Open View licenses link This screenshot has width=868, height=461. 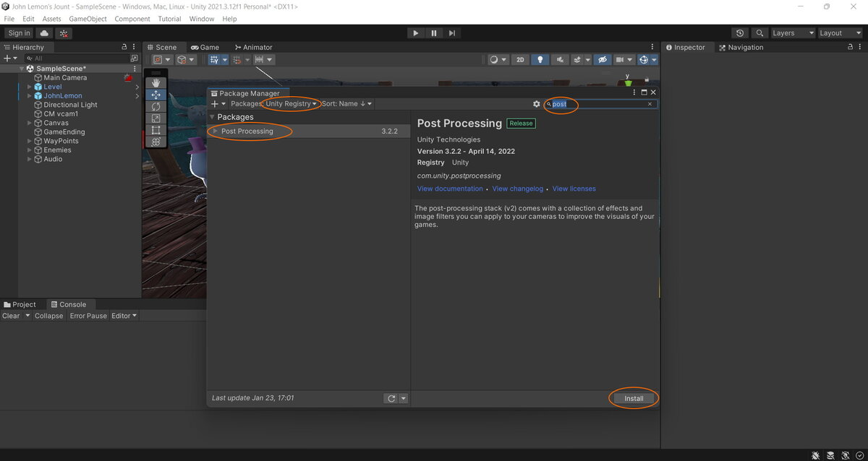pos(574,189)
